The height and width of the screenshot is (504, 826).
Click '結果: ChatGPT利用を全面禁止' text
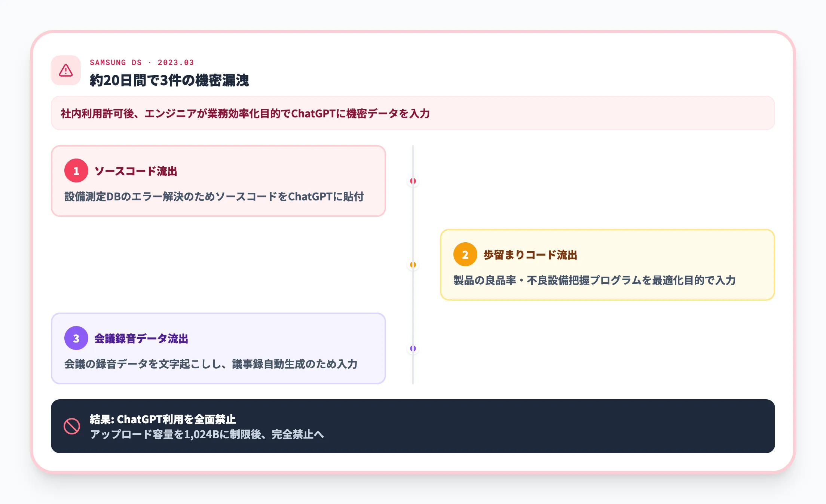(163, 419)
